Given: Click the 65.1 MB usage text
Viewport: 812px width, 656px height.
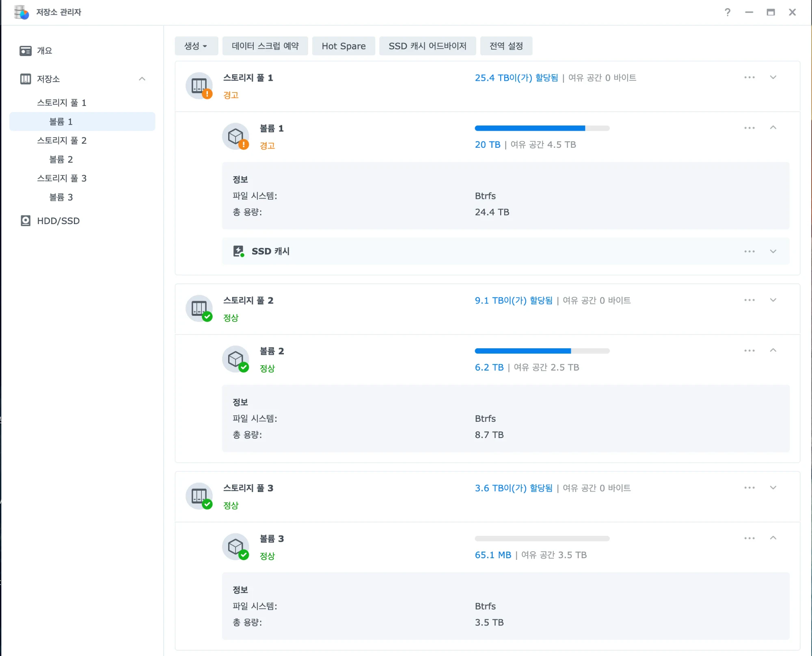Looking at the screenshot, I should [493, 555].
